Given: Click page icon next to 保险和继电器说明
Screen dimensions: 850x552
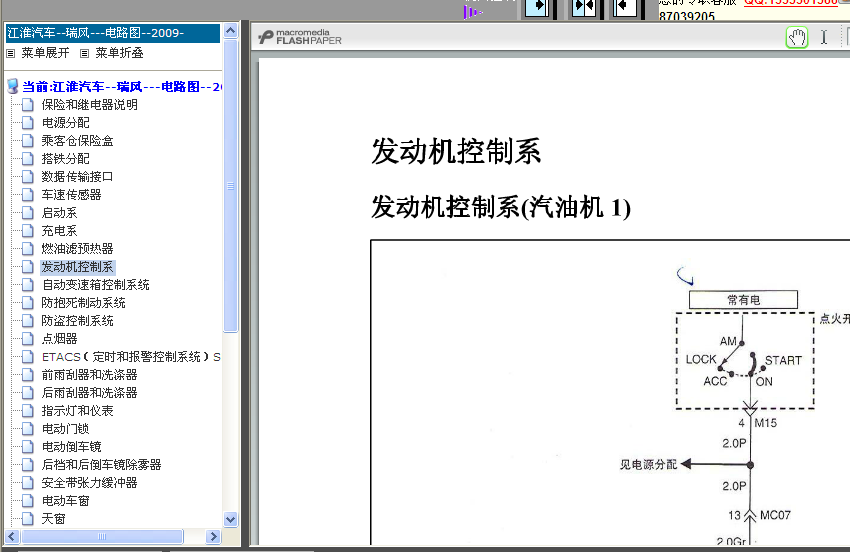Looking at the screenshot, I should pyautogui.click(x=28, y=105).
